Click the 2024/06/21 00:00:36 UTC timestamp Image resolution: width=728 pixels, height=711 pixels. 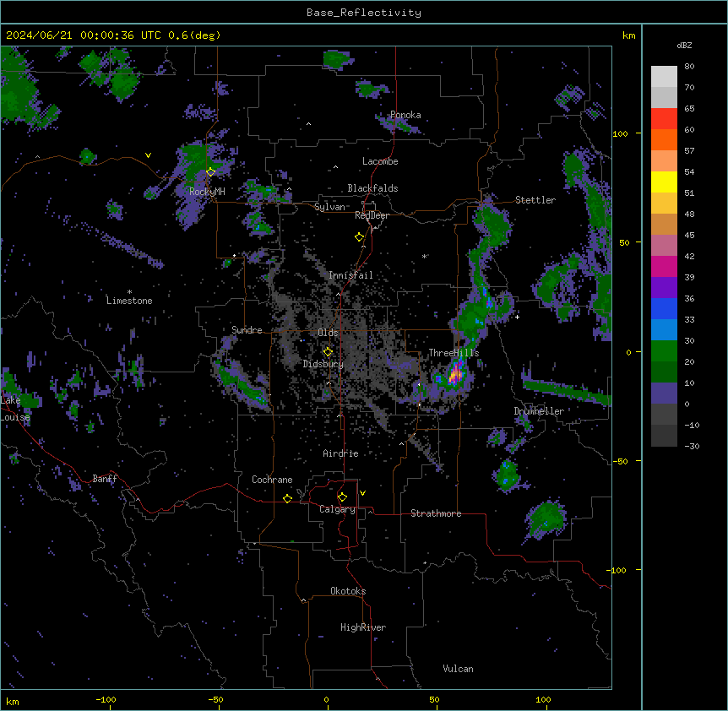click(113, 35)
